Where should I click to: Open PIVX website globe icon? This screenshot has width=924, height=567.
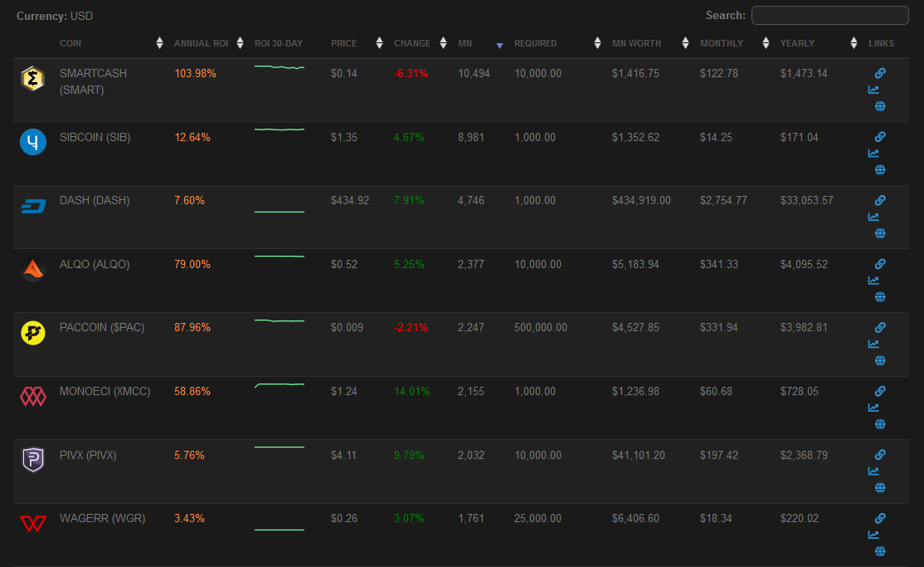point(880,488)
